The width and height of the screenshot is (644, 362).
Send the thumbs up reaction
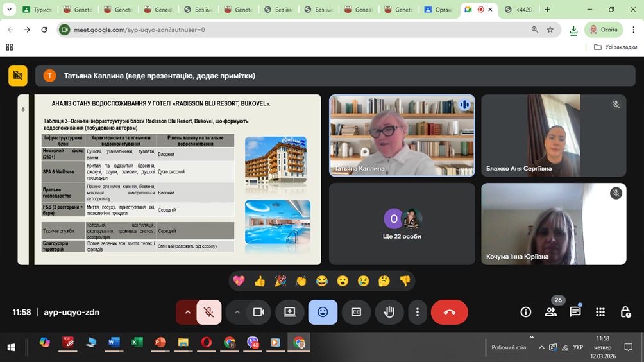[260, 281]
